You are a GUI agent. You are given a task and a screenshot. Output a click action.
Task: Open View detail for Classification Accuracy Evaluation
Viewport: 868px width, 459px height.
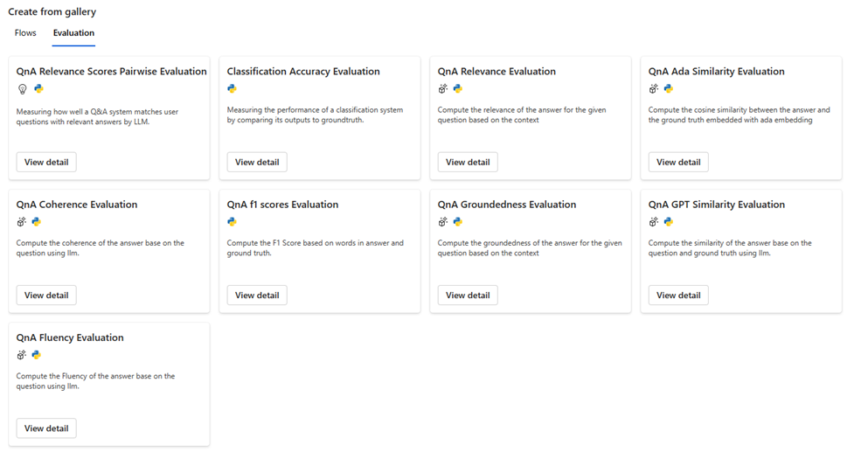257,163
